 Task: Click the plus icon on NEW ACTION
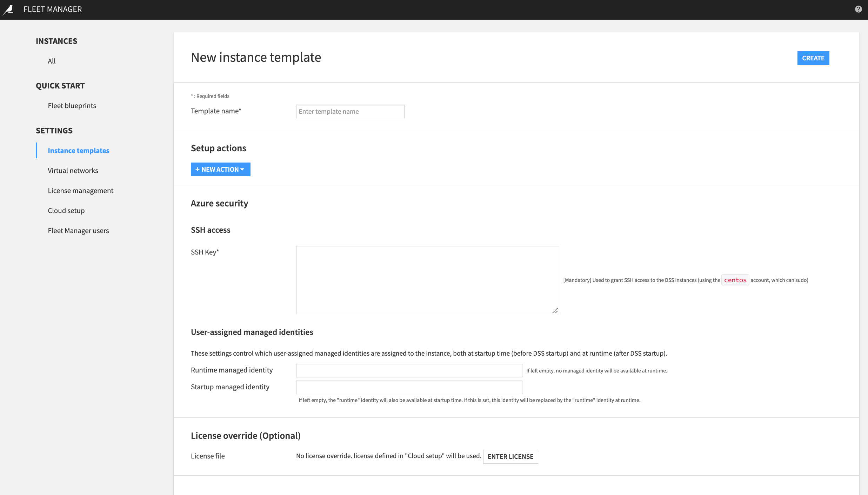[198, 169]
